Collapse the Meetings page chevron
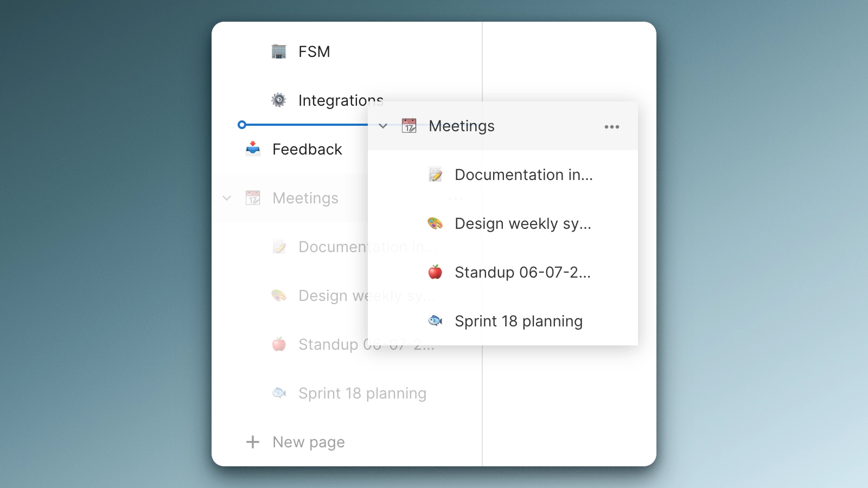 [384, 126]
